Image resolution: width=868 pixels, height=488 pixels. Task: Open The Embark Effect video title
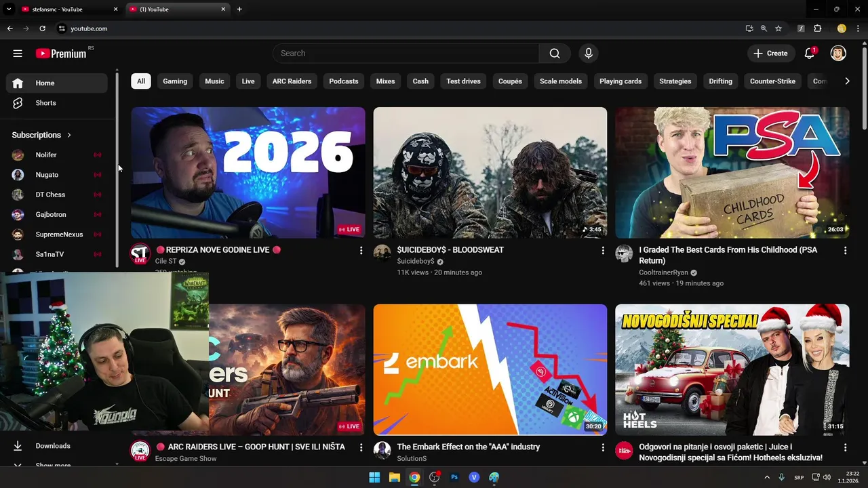(x=469, y=447)
